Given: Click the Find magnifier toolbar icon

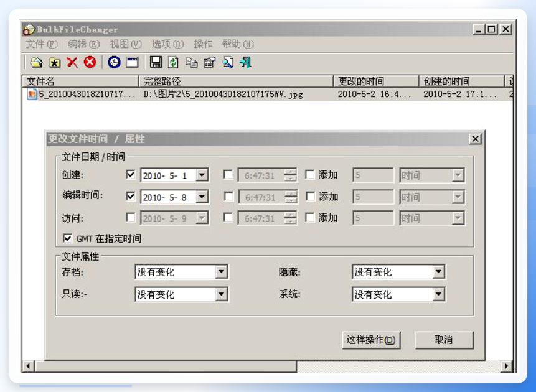Looking at the screenshot, I should pyautogui.click(x=228, y=63).
